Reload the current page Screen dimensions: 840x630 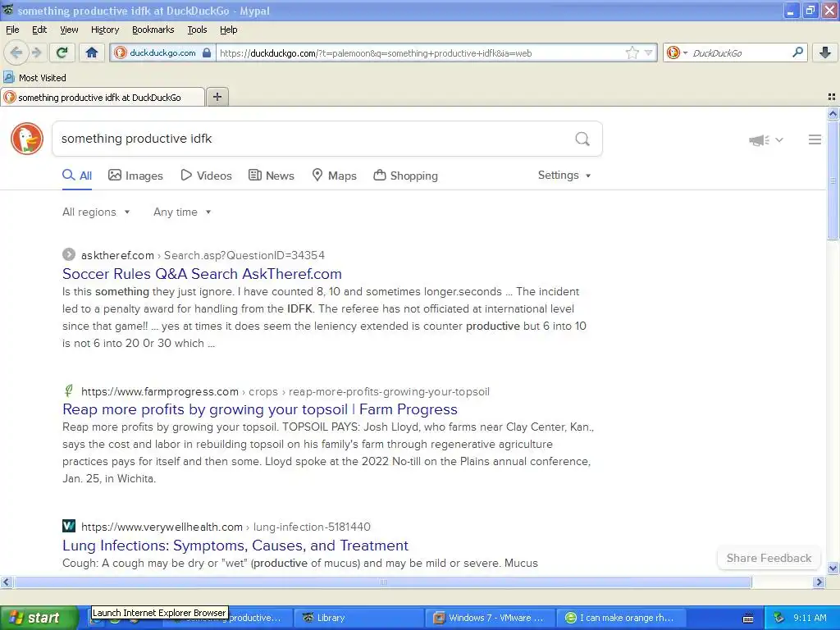(x=62, y=52)
